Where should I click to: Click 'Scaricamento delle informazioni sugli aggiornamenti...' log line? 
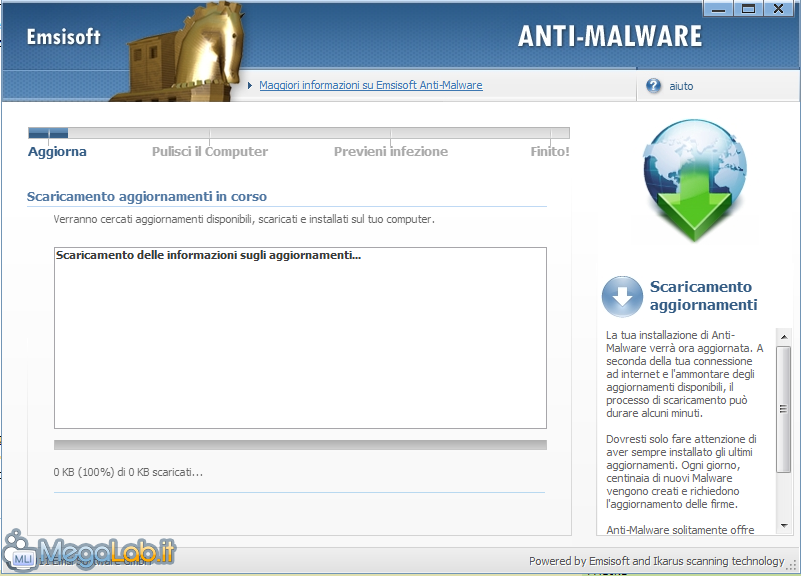click(x=208, y=255)
